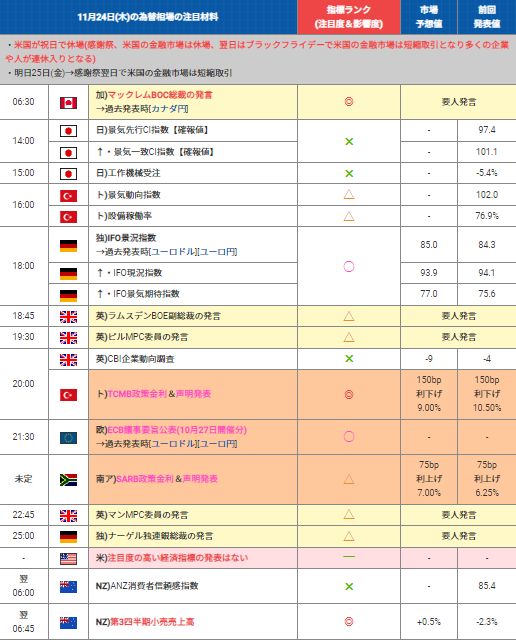Open the SARB政策金利 link
This screenshot has width=516, height=642.
[145, 479]
